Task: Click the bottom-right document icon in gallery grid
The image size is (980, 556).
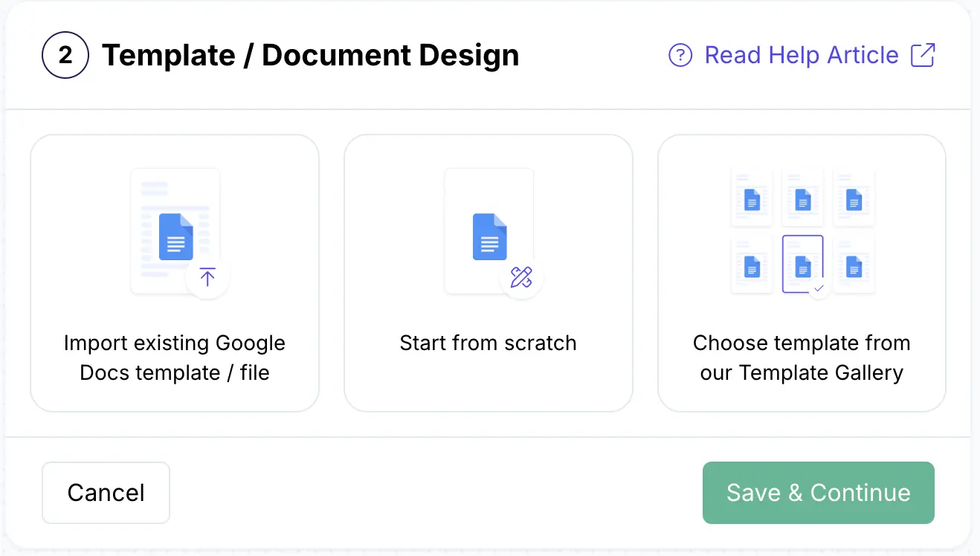Action: [x=853, y=265]
